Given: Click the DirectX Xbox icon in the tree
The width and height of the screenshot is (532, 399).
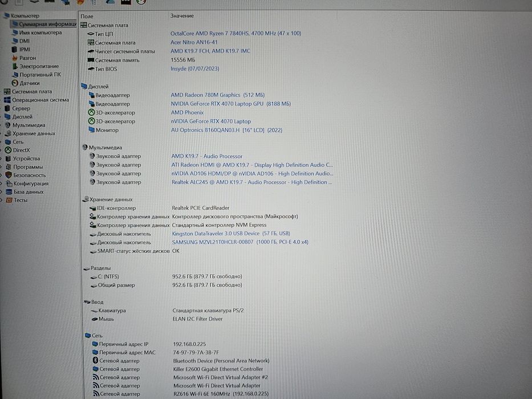Looking at the screenshot, I should tap(8, 150).
